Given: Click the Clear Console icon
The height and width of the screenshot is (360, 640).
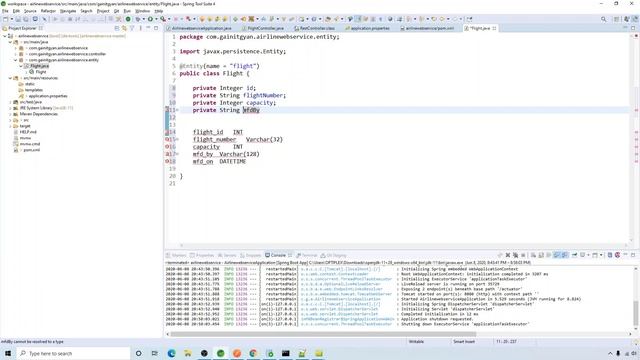Looking at the screenshot, I should pyautogui.click(x=533, y=255).
